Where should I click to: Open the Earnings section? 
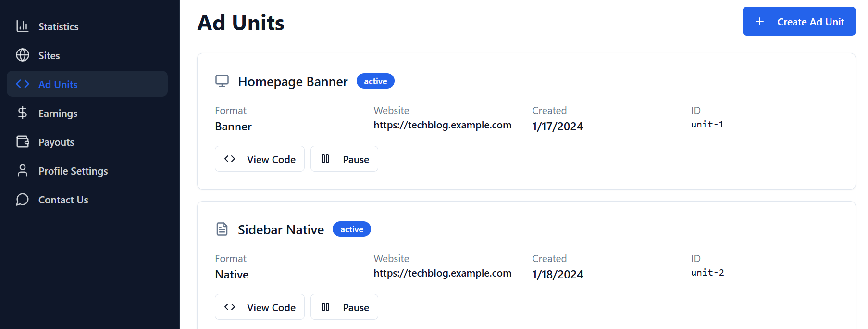(58, 113)
